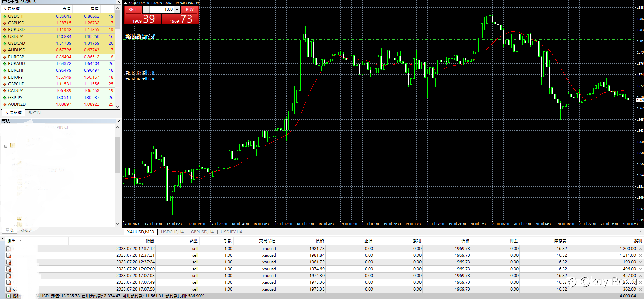Viewport: 644px width, 299px height.
Task: Click the balance icon in the account summary row
Action: (8, 296)
